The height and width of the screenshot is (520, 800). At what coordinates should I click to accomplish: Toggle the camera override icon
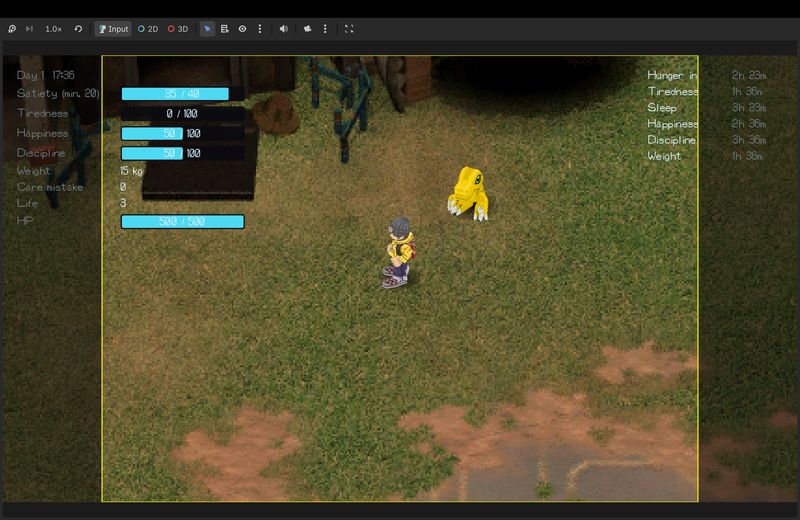(x=308, y=29)
